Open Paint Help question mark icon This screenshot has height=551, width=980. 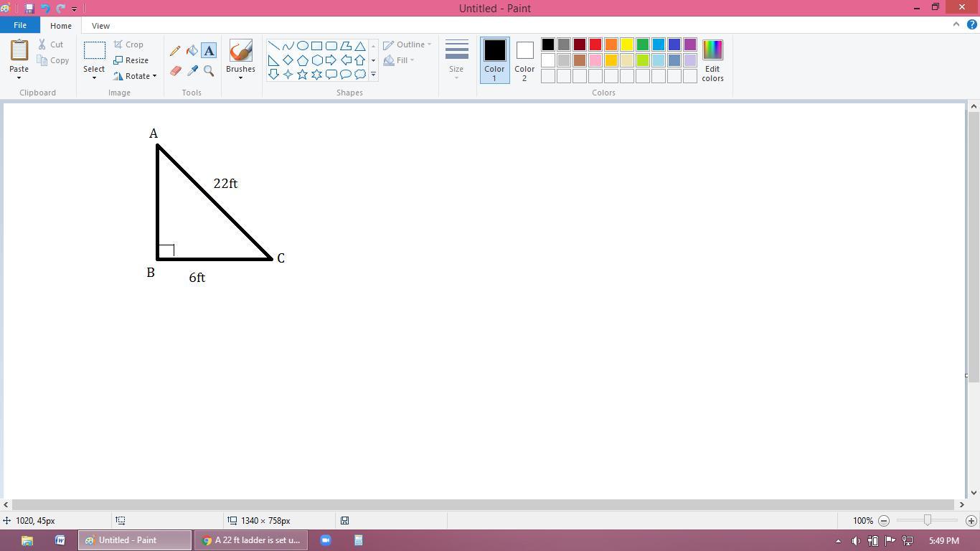coord(972,24)
